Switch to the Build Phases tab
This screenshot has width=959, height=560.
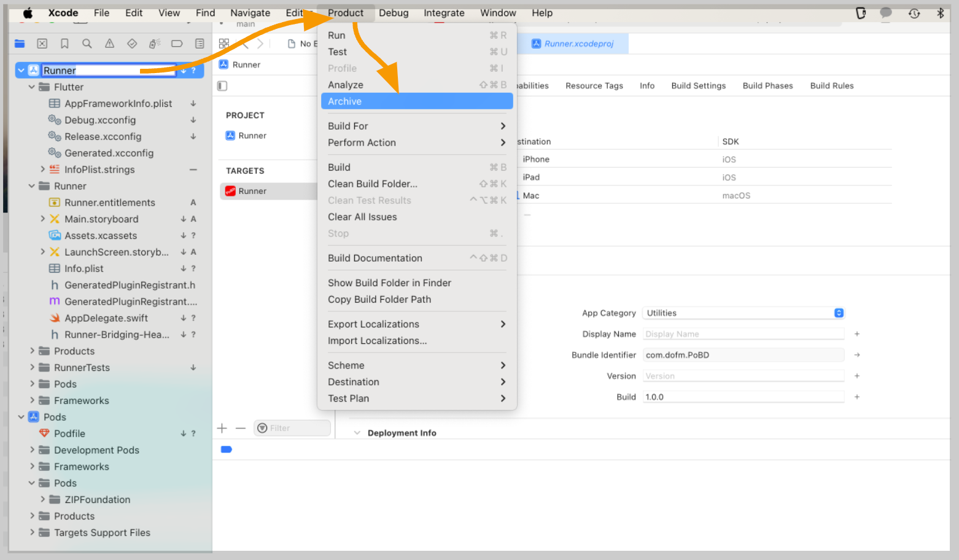point(767,86)
